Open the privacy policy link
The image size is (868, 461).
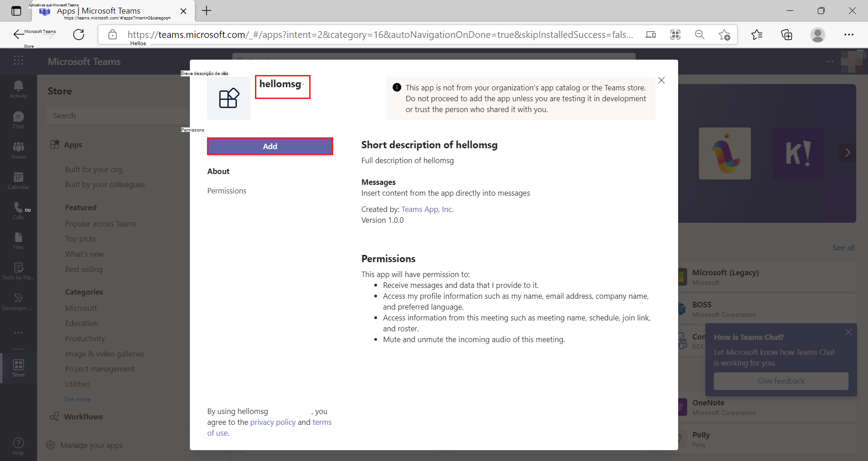pyautogui.click(x=273, y=422)
